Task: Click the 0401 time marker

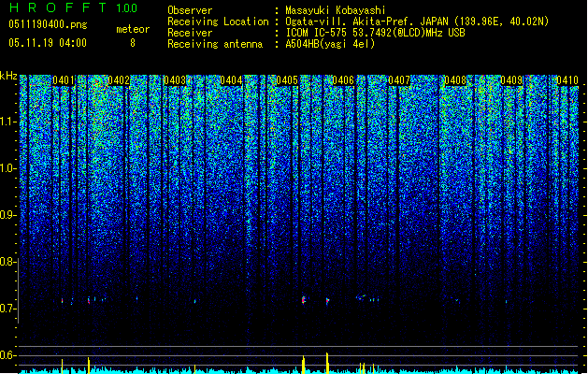Action: point(63,80)
